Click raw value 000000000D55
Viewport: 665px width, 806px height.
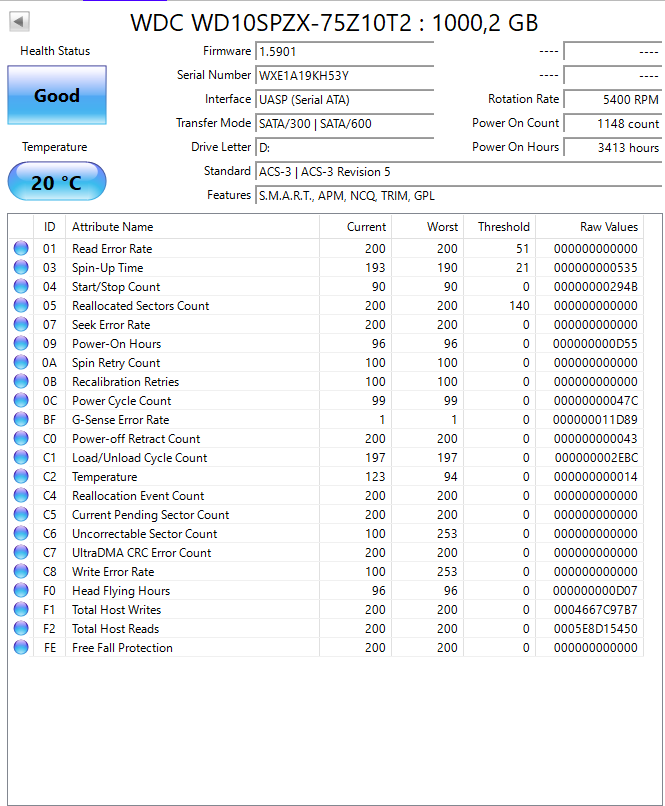595,344
